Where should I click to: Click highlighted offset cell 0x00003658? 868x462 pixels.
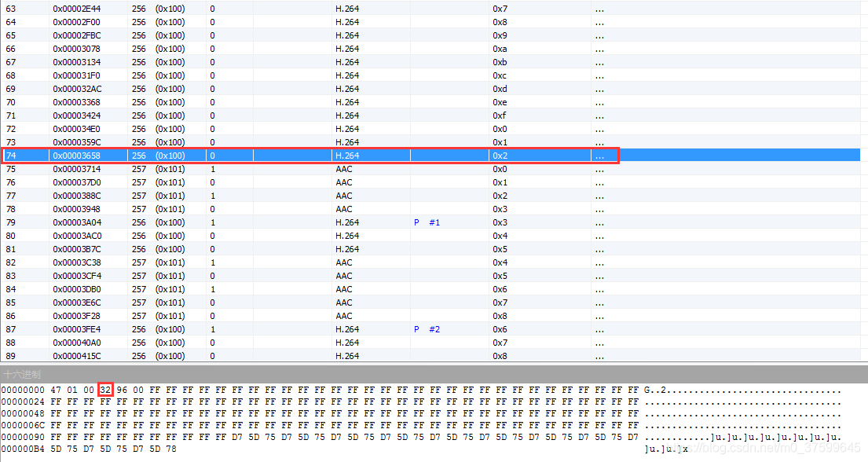(77, 156)
